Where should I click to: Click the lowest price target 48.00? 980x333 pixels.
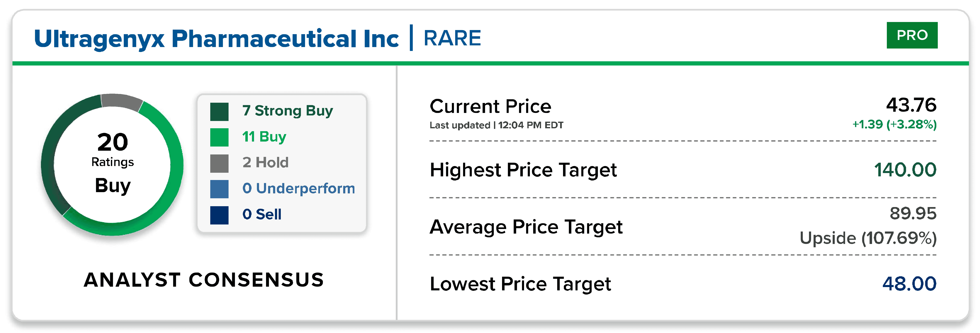click(x=909, y=284)
